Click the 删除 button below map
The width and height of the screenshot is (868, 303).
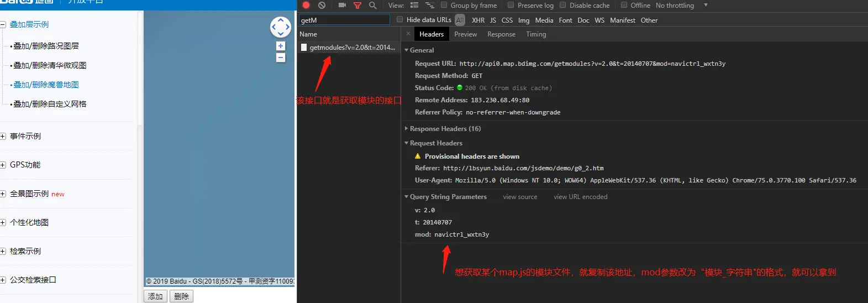point(181,296)
